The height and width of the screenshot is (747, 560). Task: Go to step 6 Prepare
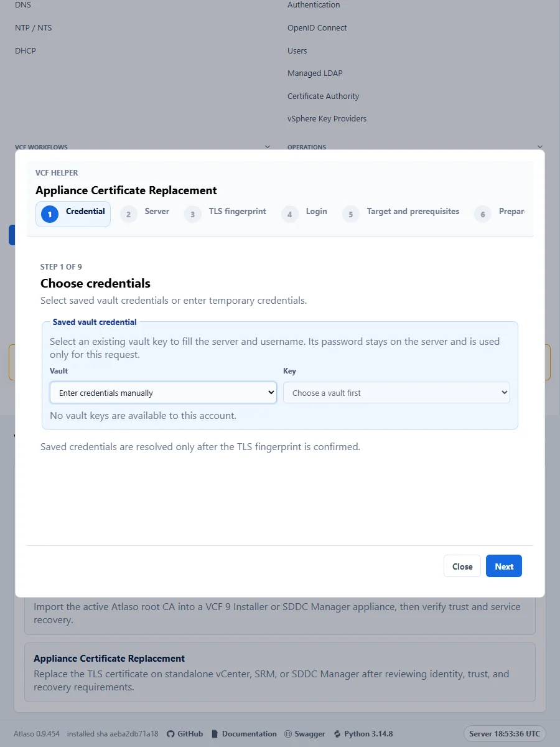(499, 214)
